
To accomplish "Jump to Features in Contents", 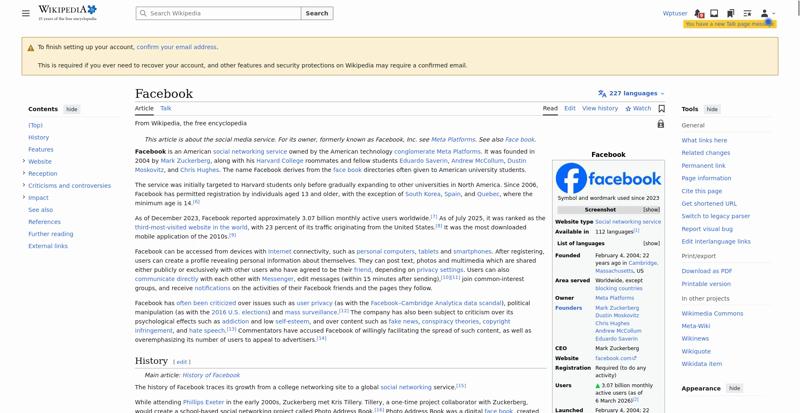I will [x=41, y=150].
